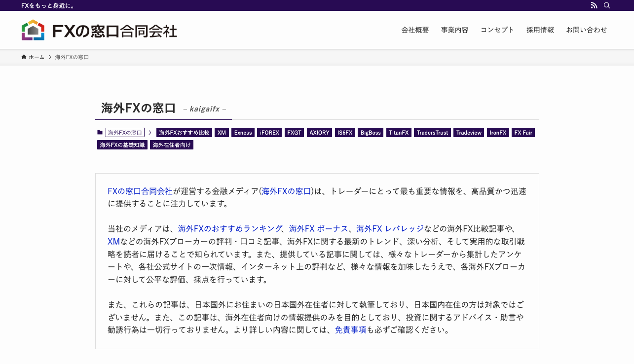Select the TitanFX category tag
Screen dimensions: 634x364
[399, 133]
